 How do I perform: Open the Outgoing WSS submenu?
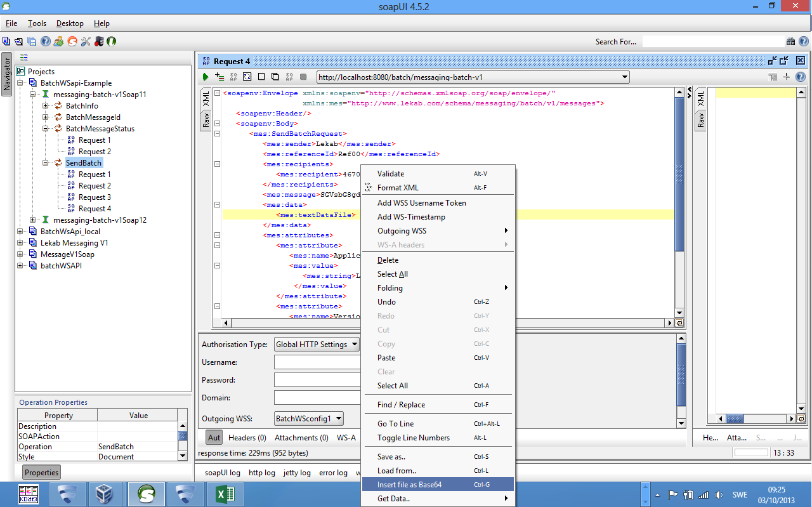(438, 231)
